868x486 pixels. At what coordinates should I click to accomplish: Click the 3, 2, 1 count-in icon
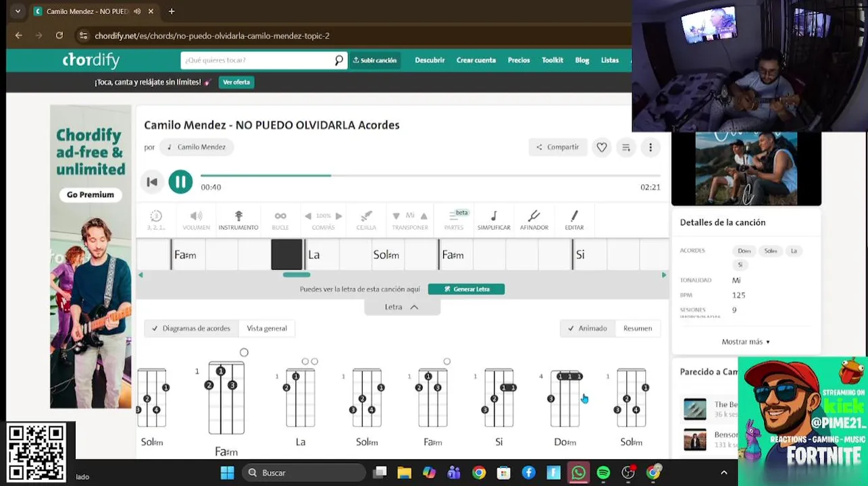click(156, 220)
